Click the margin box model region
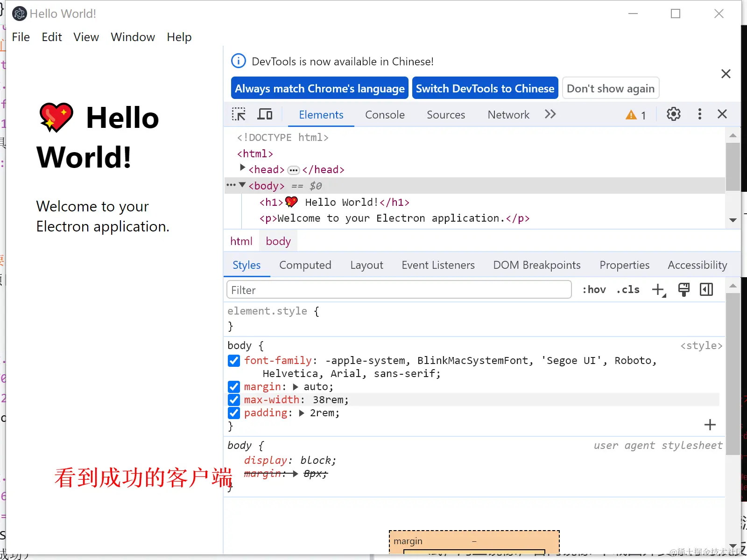 click(474, 541)
